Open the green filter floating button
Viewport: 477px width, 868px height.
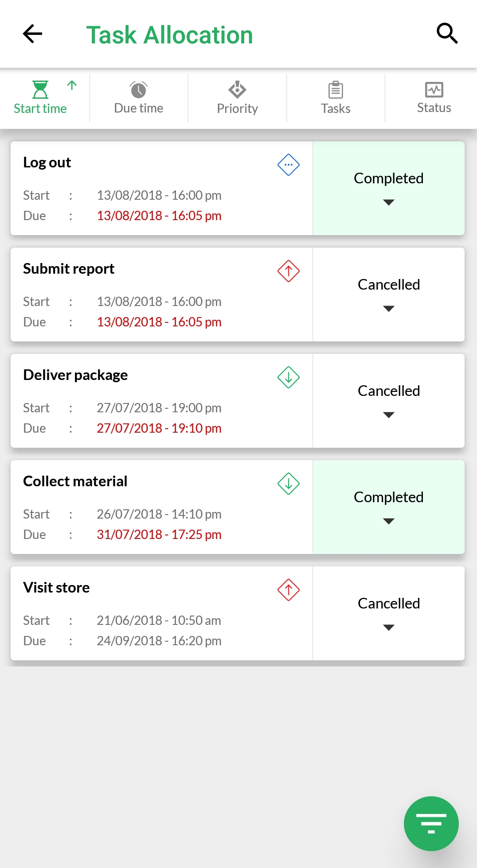coord(431,823)
